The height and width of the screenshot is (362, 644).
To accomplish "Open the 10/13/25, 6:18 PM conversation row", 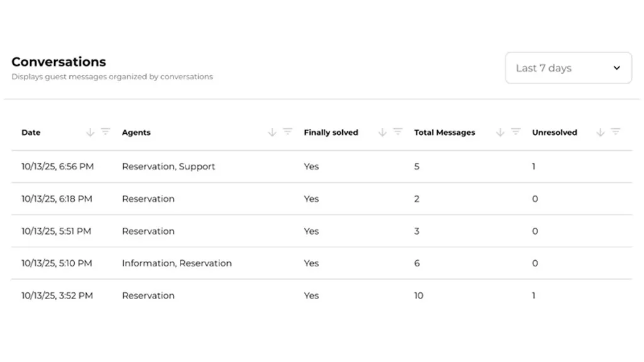I will click(x=57, y=199).
